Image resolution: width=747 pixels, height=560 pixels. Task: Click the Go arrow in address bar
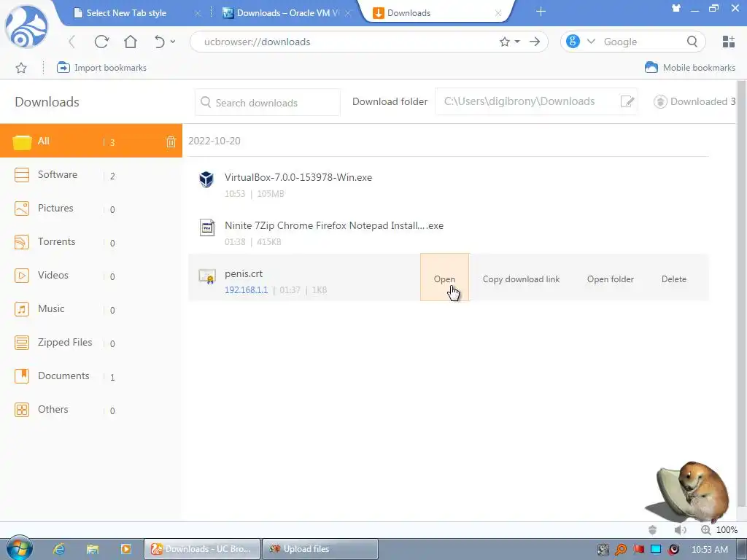[535, 42]
